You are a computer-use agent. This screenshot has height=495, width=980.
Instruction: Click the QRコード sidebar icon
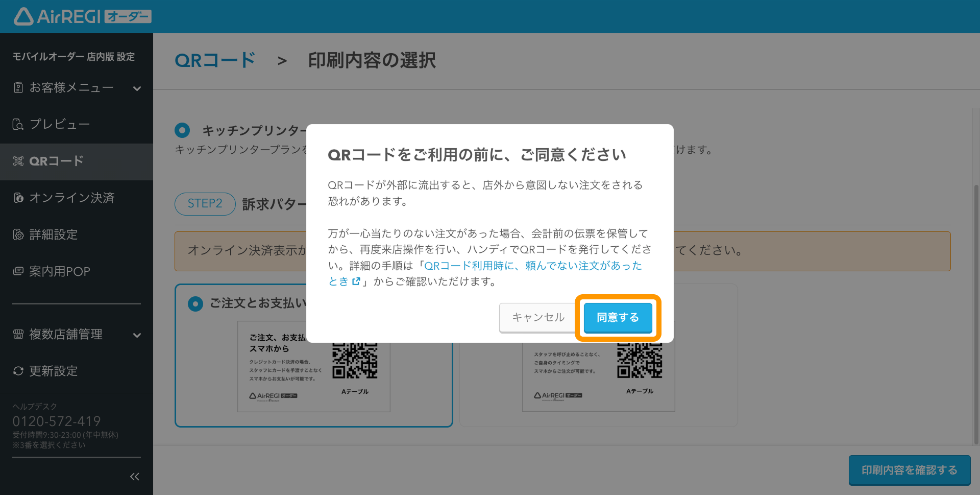coord(18,161)
